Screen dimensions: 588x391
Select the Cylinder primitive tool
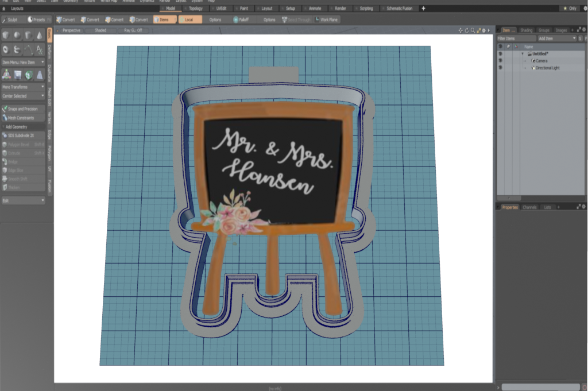click(28, 36)
